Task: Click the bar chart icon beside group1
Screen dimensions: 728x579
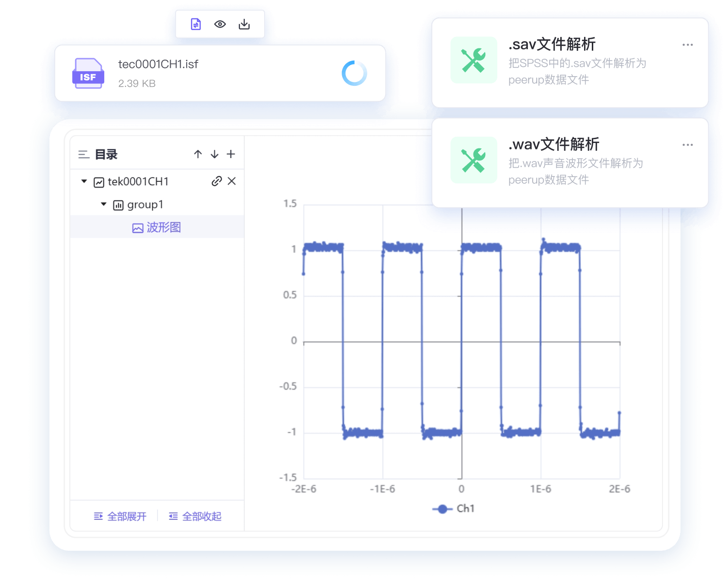Action: click(118, 205)
